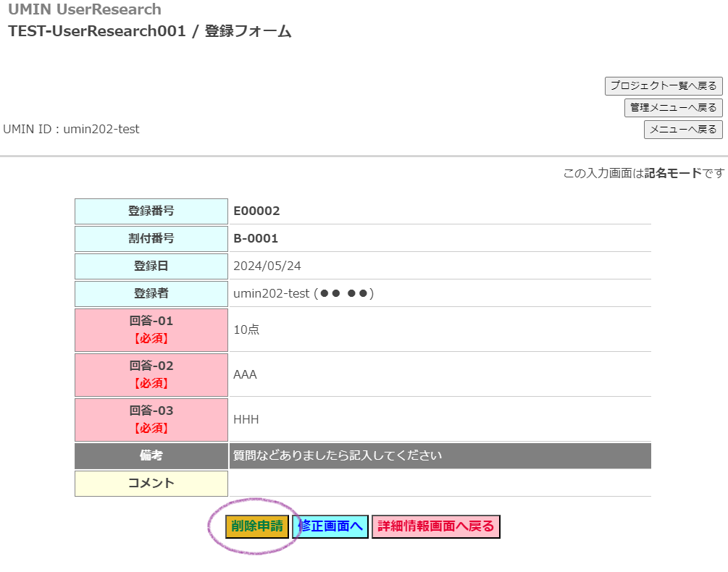Select the 回答-03 answer value HHH

coord(246,420)
